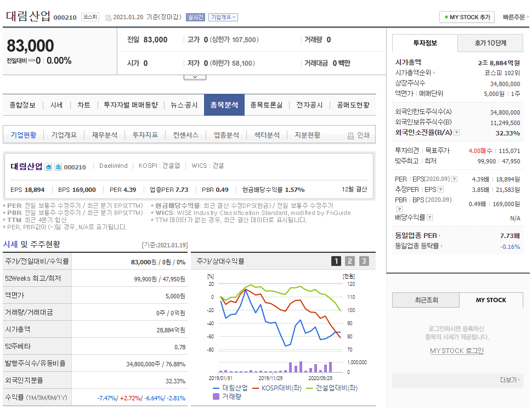The width and height of the screenshot is (532, 408).
Task: Open the 공매도현황 tab
Action: coord(353,105)
